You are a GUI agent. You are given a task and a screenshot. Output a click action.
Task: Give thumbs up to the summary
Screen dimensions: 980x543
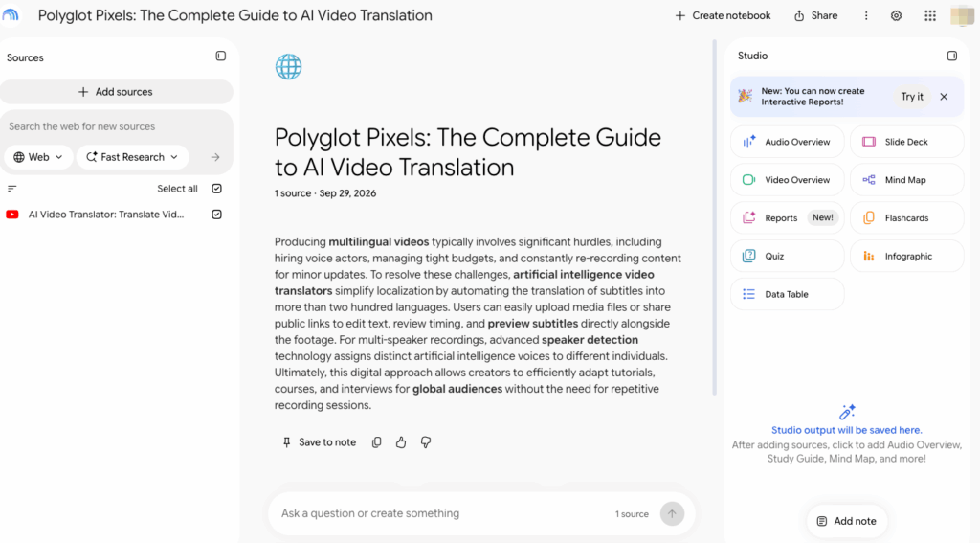pos(401,442)
